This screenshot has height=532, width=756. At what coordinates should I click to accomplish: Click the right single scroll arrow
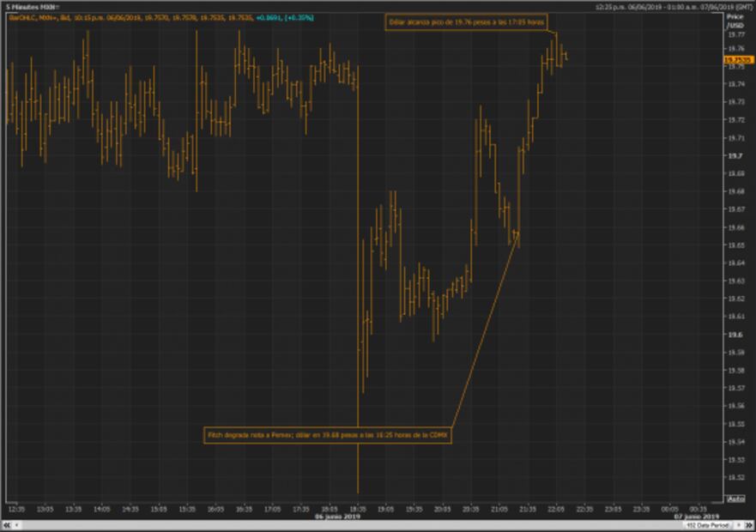coord(736,525)
